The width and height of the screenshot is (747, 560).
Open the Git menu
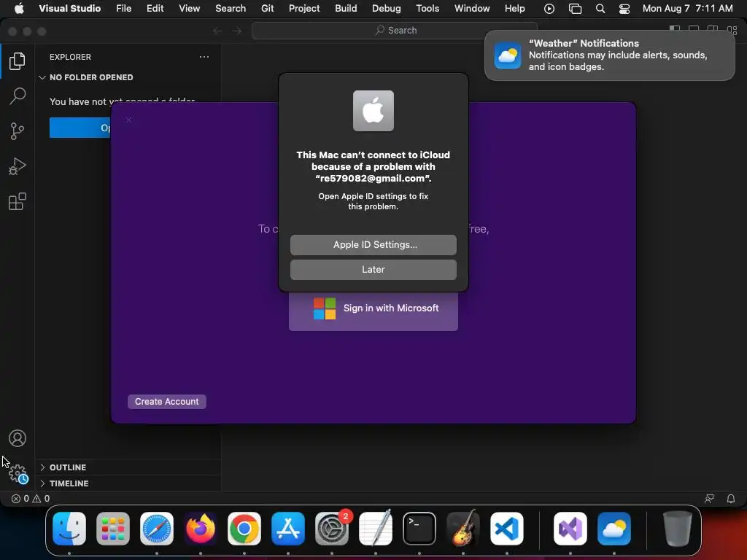pyautogui.click(x=267, y=8)
